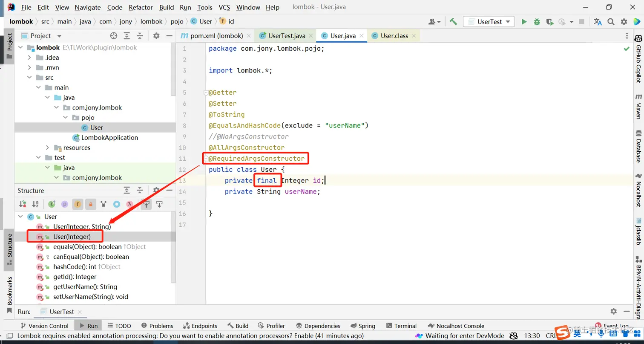Viewport: 644px width, 344px height.
Task: Open editor tabs more-options menu
Action: pyautogui.click(x=627, y=36)
